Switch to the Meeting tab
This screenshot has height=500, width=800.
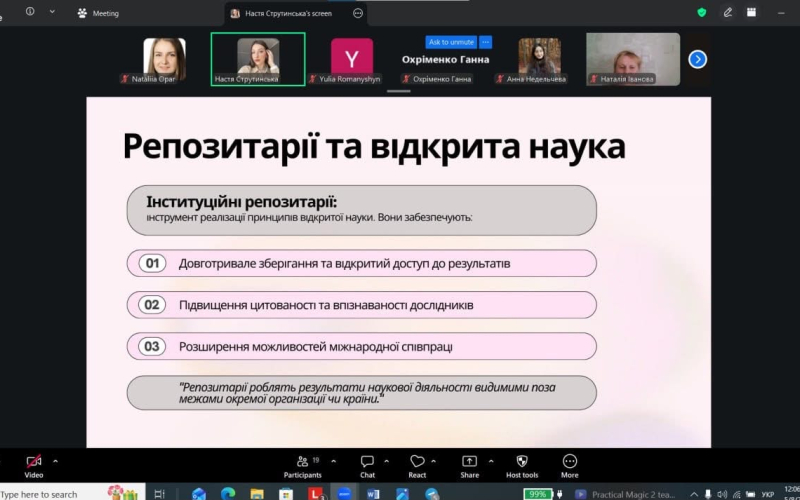tap(98, 13)
